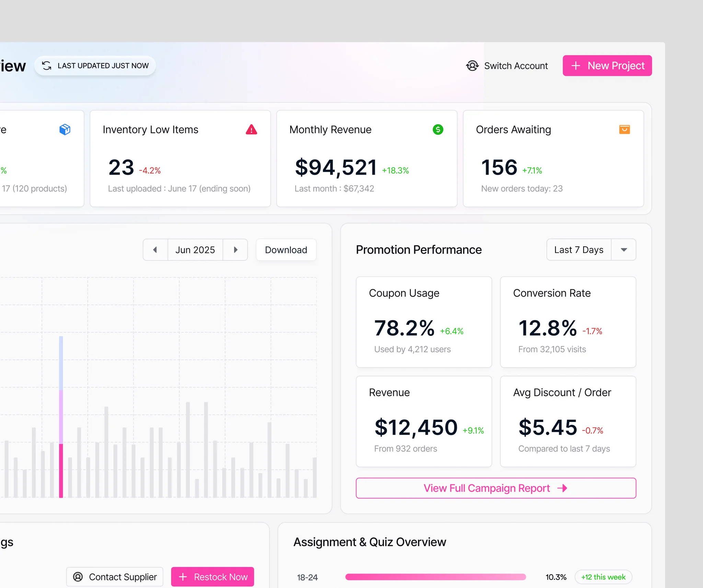Click the 'Last month : $67,342' text
This screenshot has height=588, width=703.
(334, 188)
